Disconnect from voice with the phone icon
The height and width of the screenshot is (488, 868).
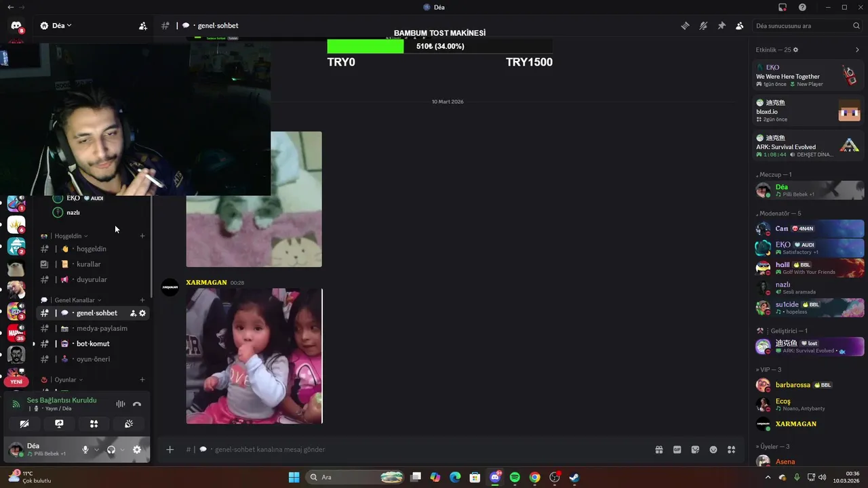[137, 404]
